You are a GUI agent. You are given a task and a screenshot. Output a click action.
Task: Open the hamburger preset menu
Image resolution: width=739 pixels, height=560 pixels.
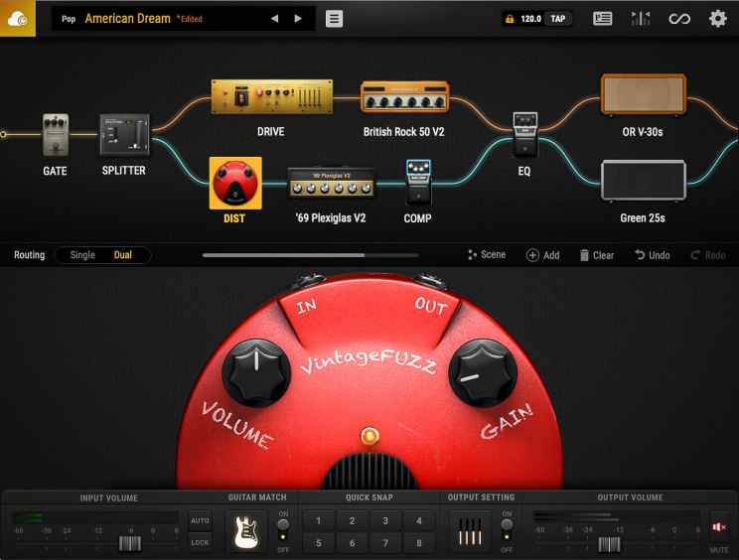pyautogui.click(x=335, y=19)
